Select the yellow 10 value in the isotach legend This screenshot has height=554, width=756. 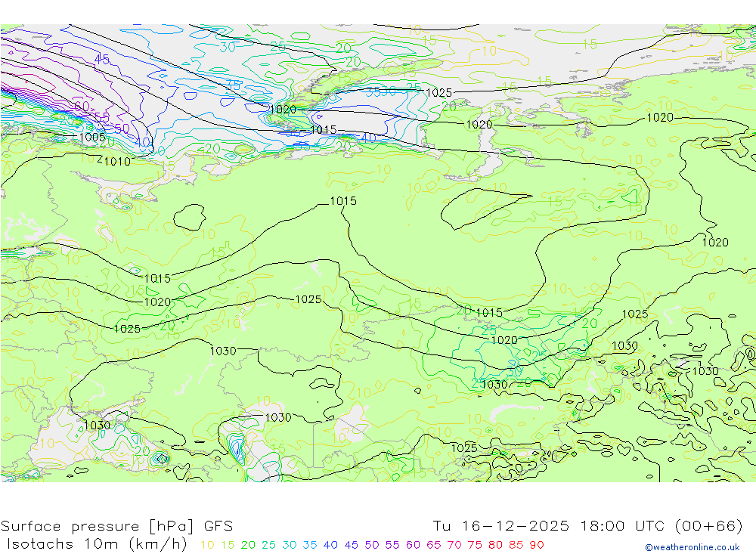pyautogui.click(x=207, y=546)
